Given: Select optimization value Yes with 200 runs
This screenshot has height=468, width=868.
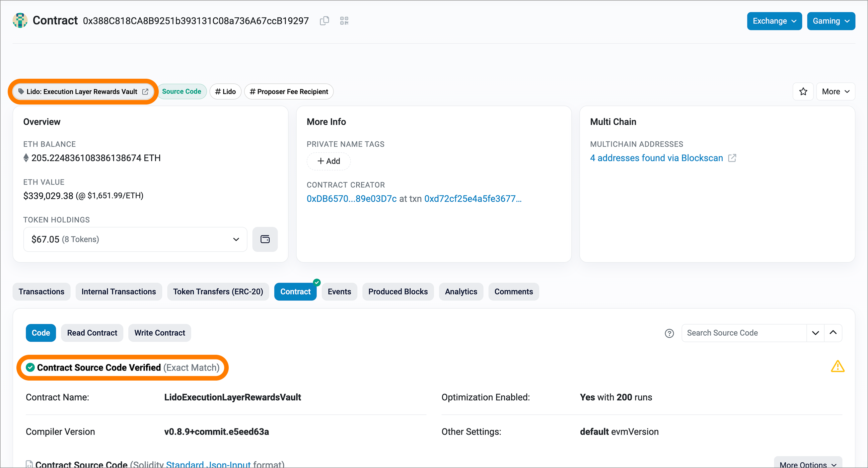Looking at the screenshot, I should pos(616,398).
